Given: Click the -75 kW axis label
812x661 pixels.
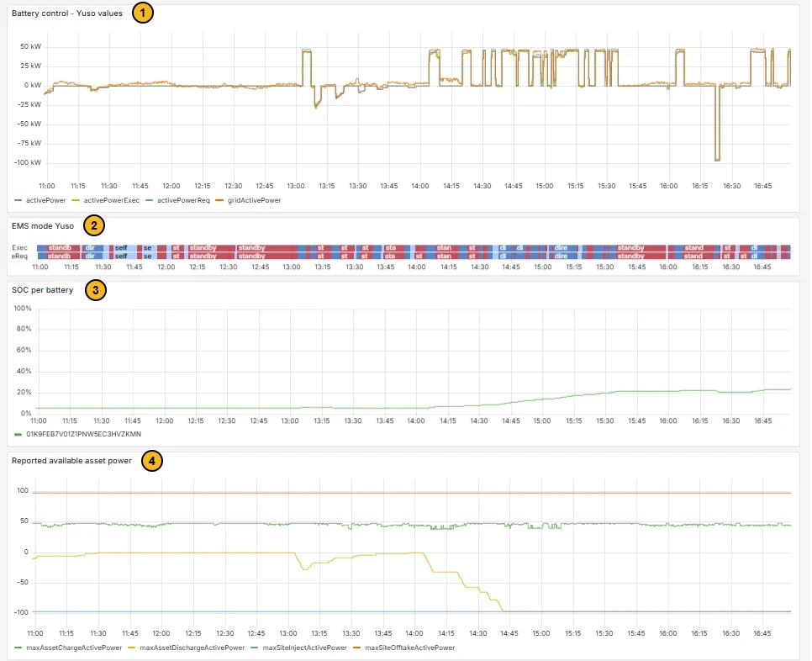Looking at the screenshot, I should (29, 143).
